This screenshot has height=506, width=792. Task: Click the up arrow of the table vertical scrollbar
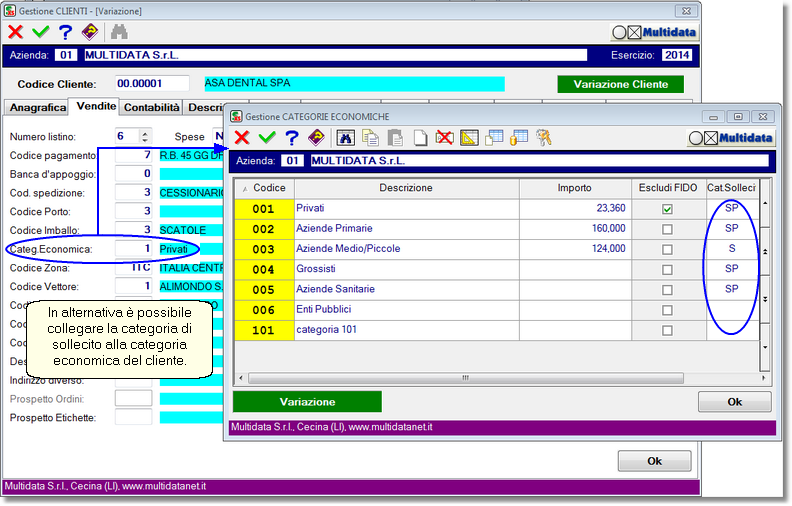click(x=765, y=203)
